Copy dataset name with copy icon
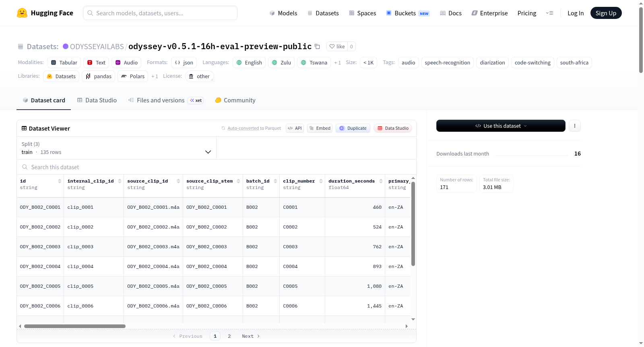This screenshot has width=644, height=347. pyautogui.click(x=317, y=46)
